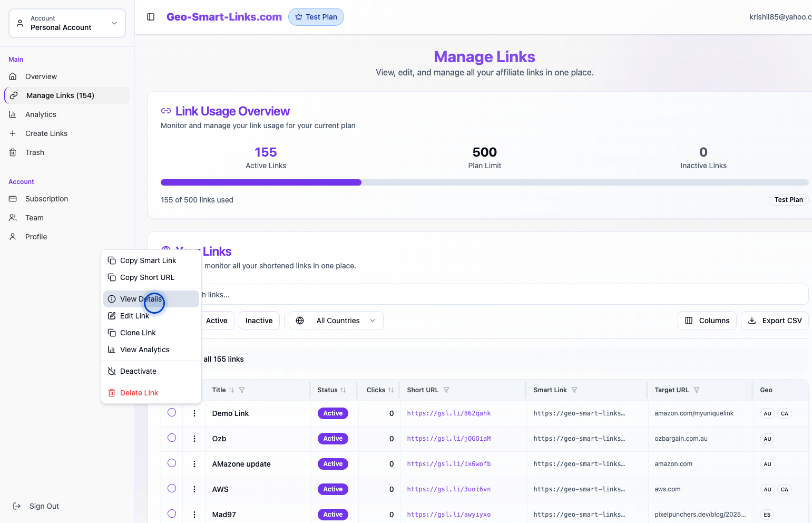The height and width of the screenshot is (523, 812).
Task: Click the link icon beside Link Usage Overview
Action: 166,111
